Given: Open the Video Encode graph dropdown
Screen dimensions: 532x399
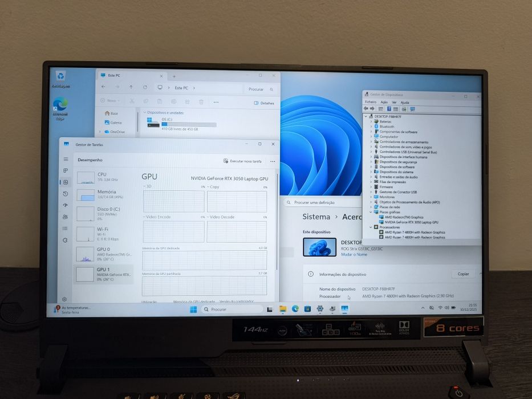Looking at the screenshot, I should [x=157, y=217].
